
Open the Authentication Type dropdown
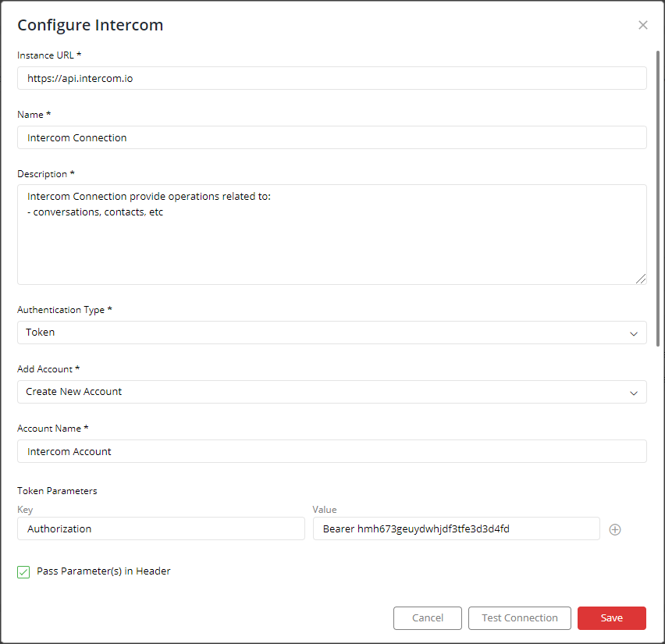click(x=332, y=333)
